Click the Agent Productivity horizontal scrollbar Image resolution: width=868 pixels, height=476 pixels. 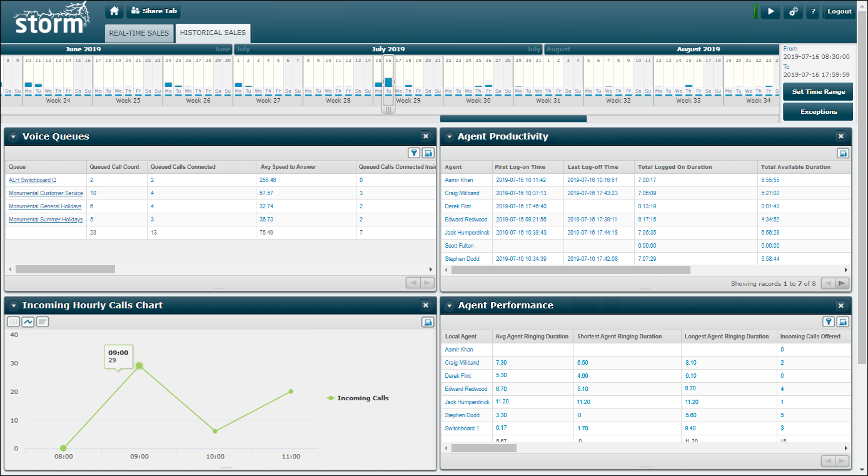[x=570, y=270]
